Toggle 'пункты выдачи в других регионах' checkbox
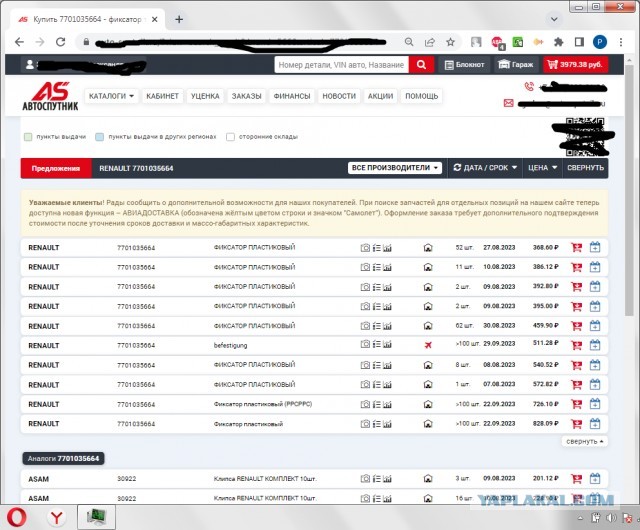This screenshot has width=640, height=530. pos(100,137)
